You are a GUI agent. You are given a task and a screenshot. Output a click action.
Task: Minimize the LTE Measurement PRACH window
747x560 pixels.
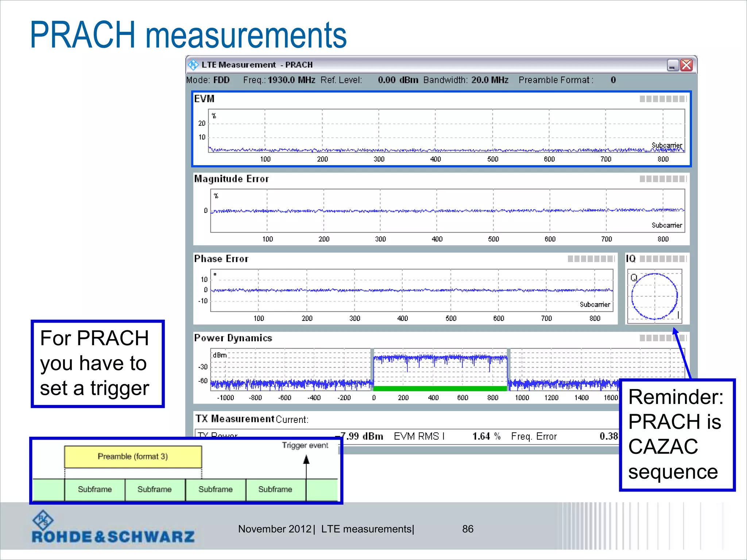coord(673,65)
